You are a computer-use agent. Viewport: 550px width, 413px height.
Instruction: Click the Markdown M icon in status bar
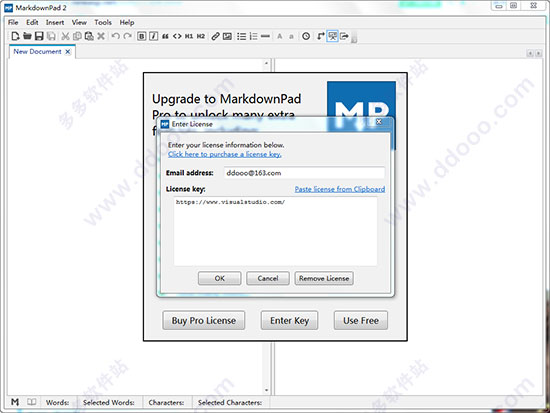coord(15,402)
